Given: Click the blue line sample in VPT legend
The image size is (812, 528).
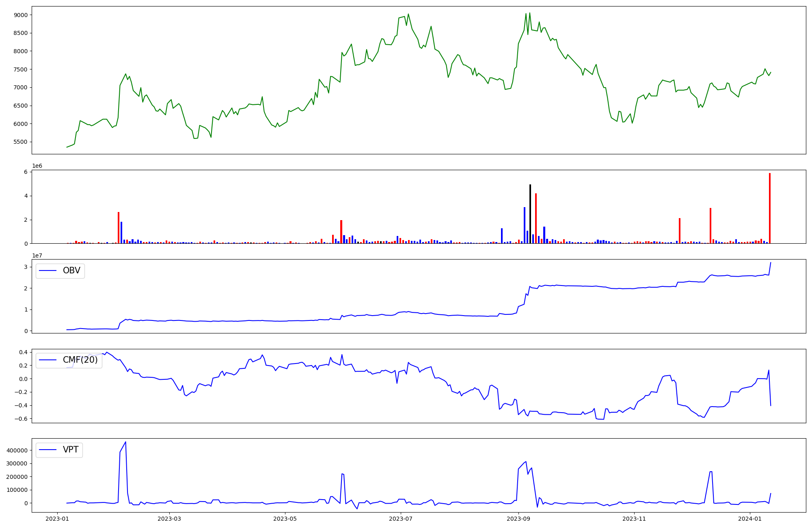Looking at the screenshot, I should pyautogui.click(x=48, y=450).
